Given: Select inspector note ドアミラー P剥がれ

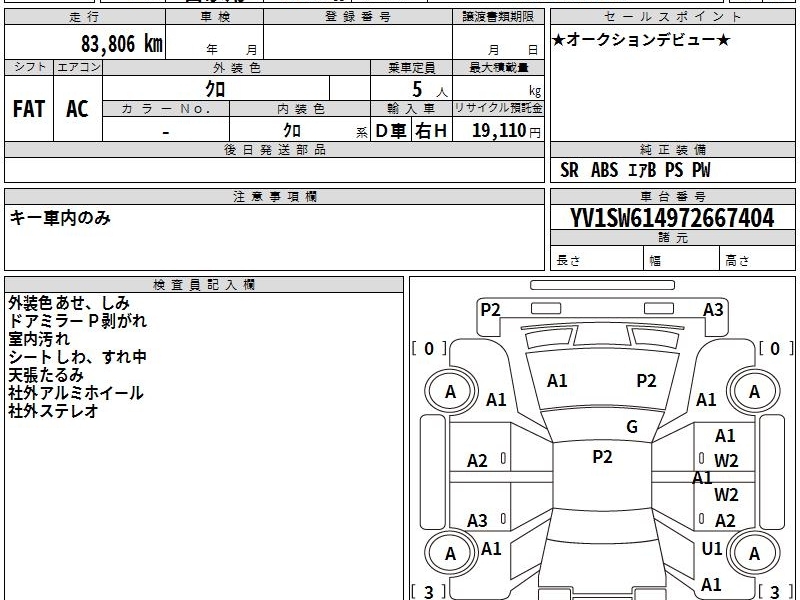Looking at the screenshot, I should (x=78, y=321).
